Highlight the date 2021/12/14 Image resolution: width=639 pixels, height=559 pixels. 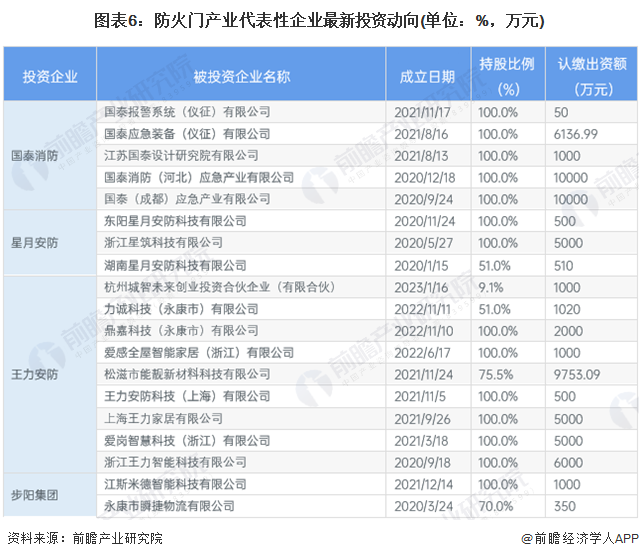pyautogui.click(x=423, y=484)
